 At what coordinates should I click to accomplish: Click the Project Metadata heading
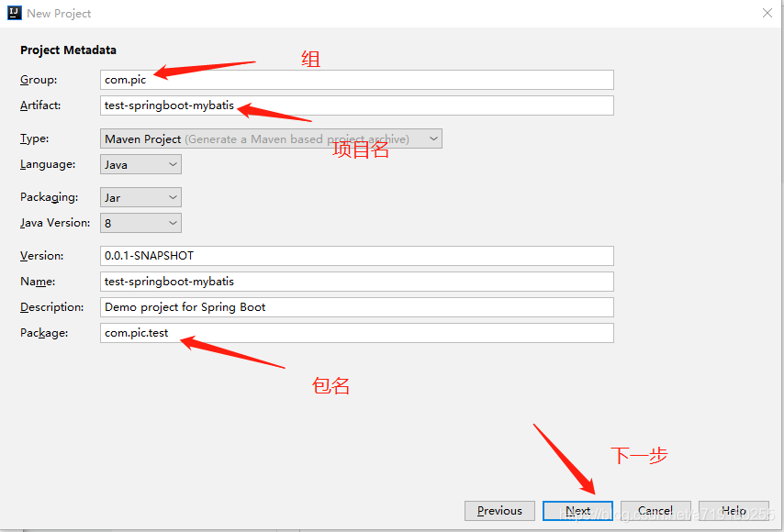(68, 50)
